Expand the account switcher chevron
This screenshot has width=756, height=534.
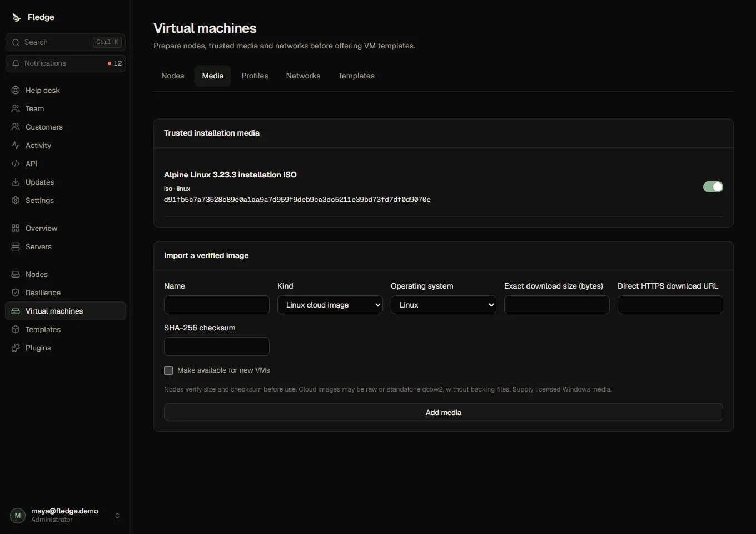point(117,516)
